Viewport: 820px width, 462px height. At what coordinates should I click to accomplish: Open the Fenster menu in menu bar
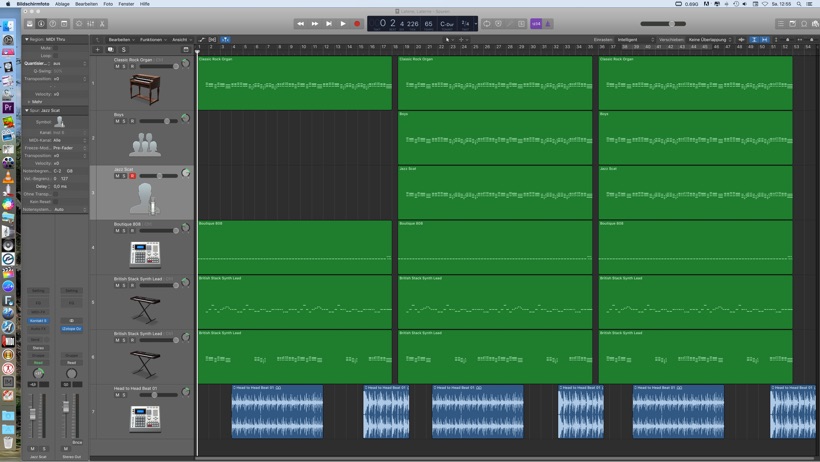(126, 4)
